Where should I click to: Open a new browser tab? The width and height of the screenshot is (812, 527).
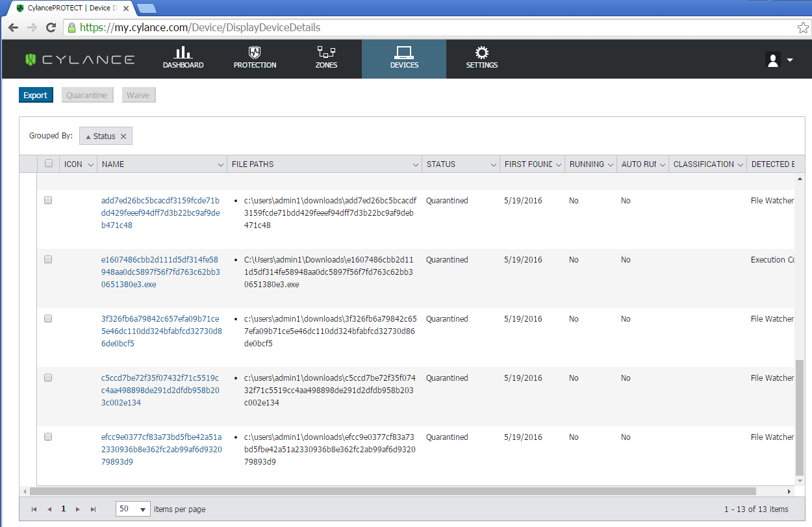click(x=147, y=8)
